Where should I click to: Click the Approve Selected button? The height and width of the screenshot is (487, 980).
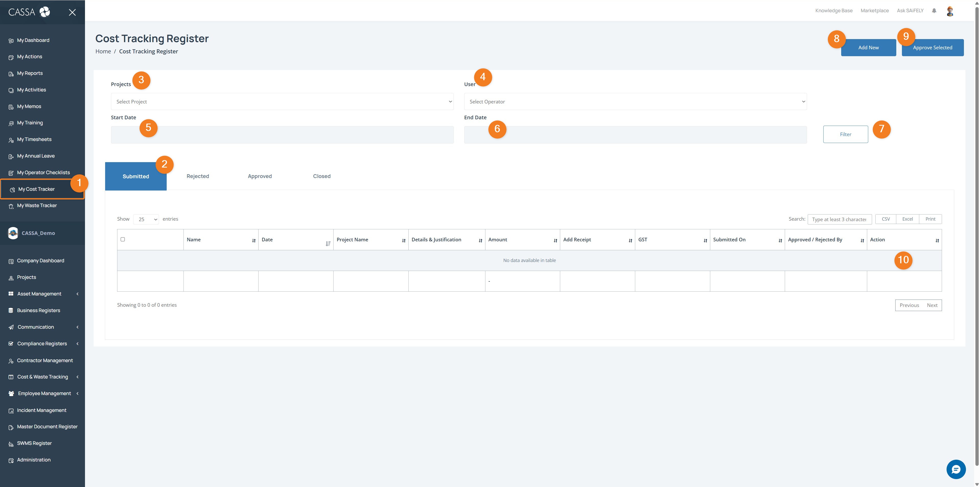pos(933,47)
